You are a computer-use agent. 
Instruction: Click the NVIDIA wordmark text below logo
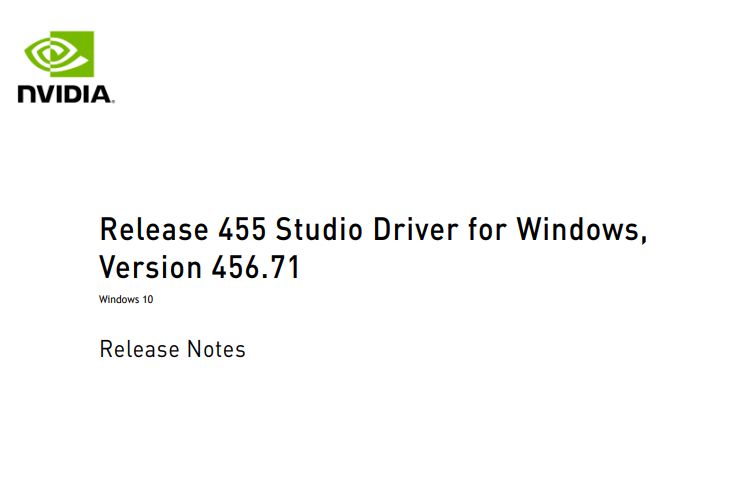65,94
